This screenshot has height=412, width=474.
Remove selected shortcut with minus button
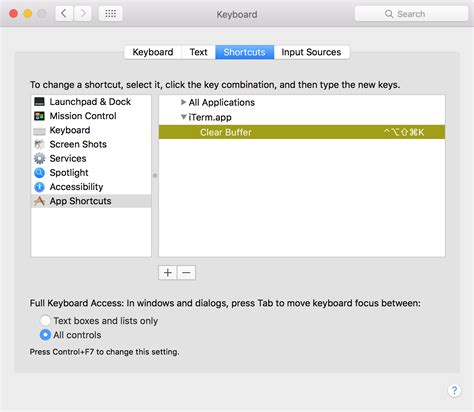[x=186, y=273]
